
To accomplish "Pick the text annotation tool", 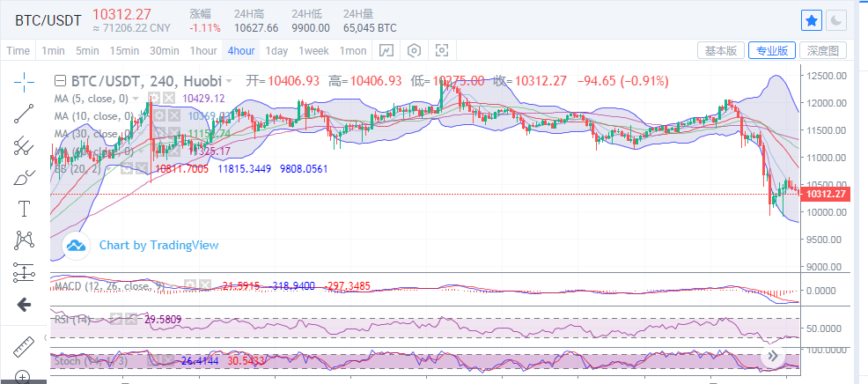I will click(x=24, y=209).
